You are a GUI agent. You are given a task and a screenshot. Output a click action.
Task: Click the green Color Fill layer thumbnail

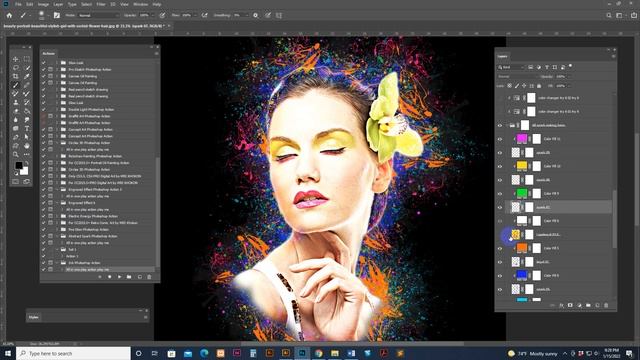pos(522,193)
